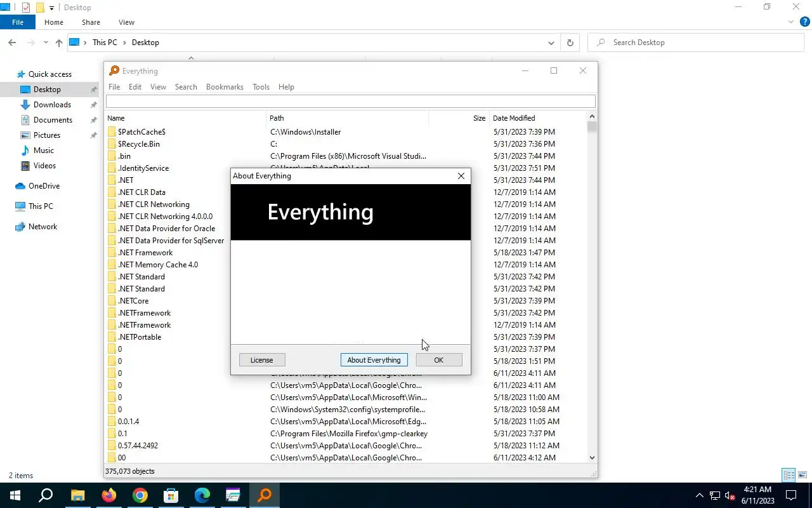Image resolution: width=812 pixels, height=508 pixels.
Task: Expand the File Explorer ribbon chevron
Action: pos(791,22)
